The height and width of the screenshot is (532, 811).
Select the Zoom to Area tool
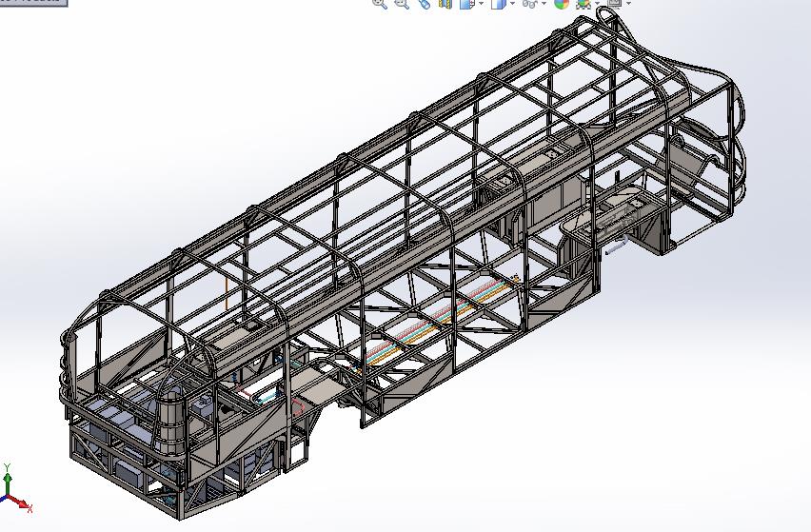(402, 3)
